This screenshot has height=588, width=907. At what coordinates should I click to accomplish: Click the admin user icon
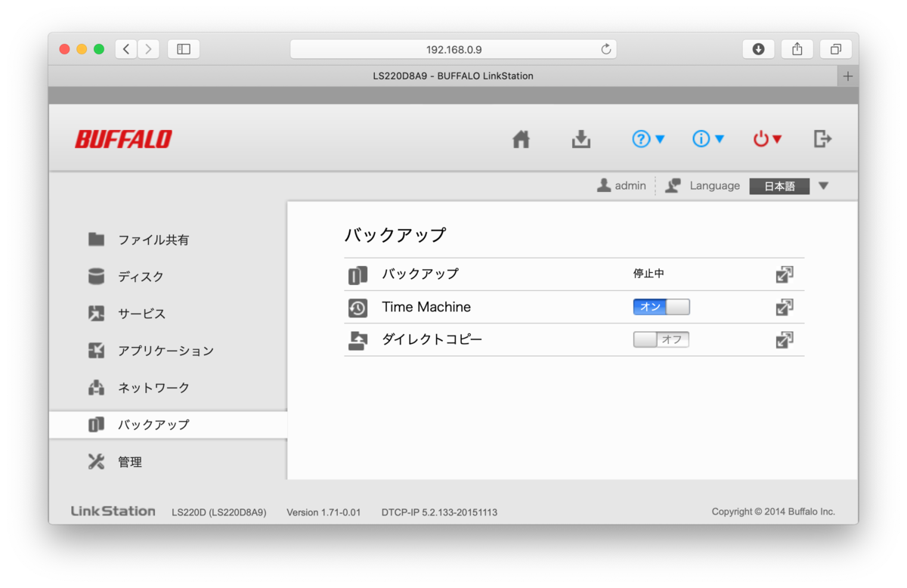tap(603, 185)
